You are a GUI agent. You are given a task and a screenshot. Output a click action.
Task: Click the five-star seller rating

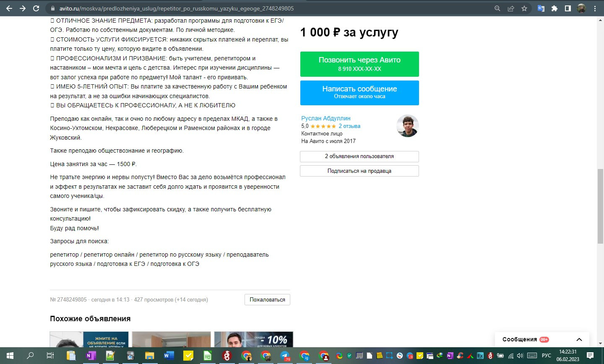point(323,126)
